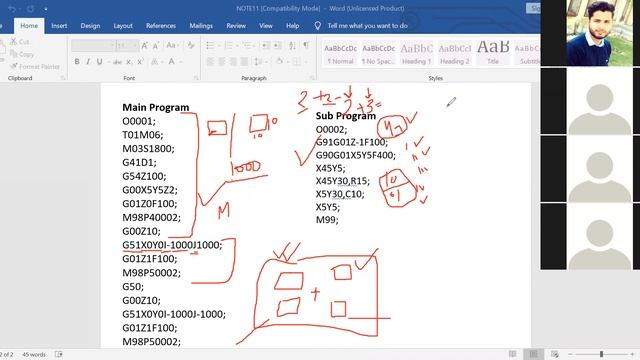This screenshot has height=360, width=640.
Task: Apply the Heading 2 style
Action: [x=455, y=53]
